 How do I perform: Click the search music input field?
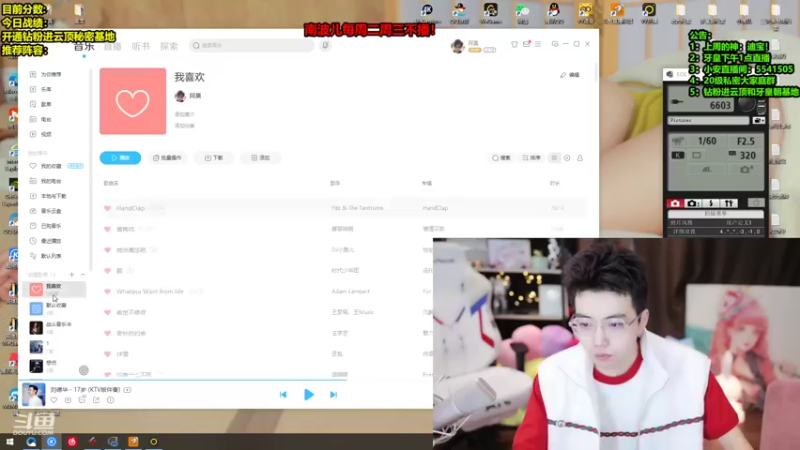[252, 45]
